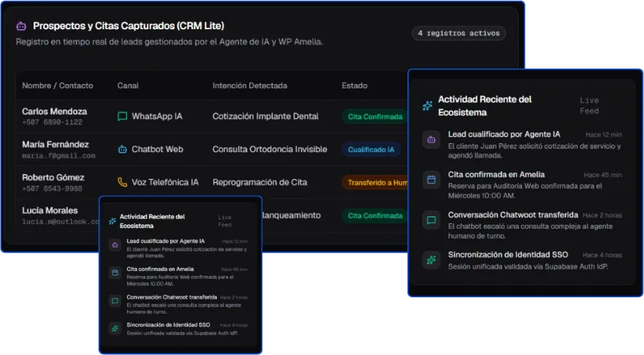The width and height of the screenshot is (644, 355).
Task: Click the robot icon beside Prospectos y Citas title
Action: (x=21, y=26)
